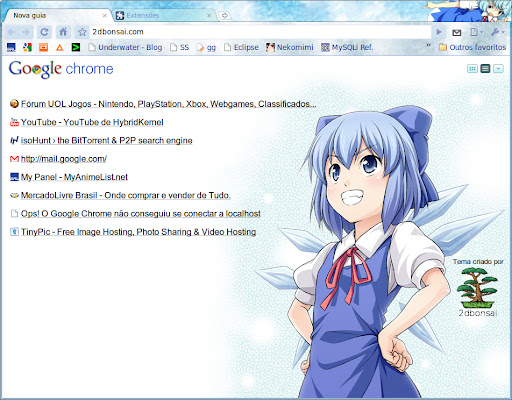Open the mail envelope extension icon

[x=457, y=32]
